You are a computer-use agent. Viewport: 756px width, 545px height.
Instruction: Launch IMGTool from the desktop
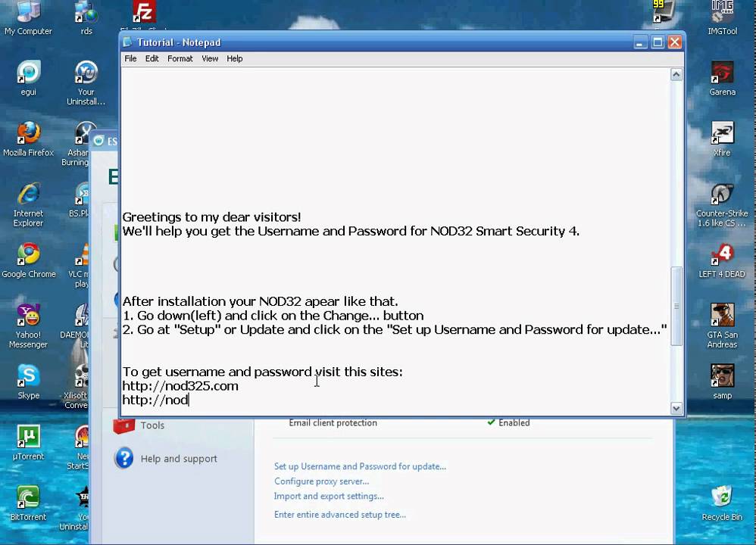(722, 17)
